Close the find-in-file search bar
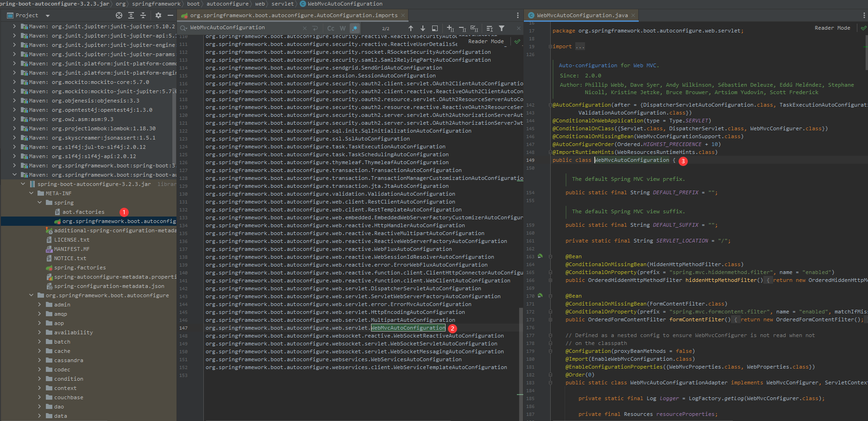 (518, 28)
